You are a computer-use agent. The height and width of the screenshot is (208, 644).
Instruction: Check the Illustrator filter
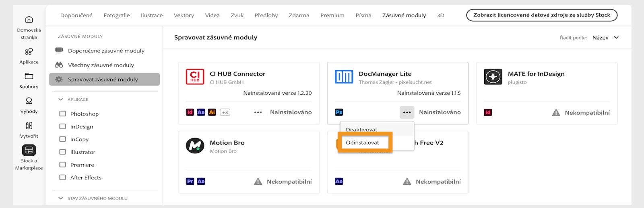pyautogui.click(x=62, y=152)
